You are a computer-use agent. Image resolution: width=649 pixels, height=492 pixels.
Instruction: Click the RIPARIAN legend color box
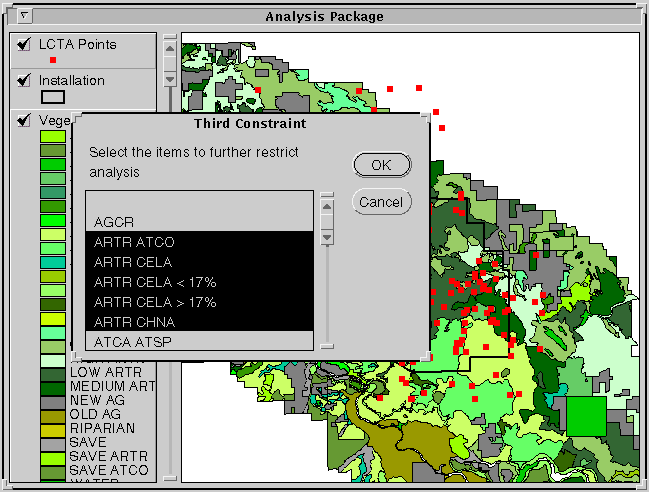point(53,429)
